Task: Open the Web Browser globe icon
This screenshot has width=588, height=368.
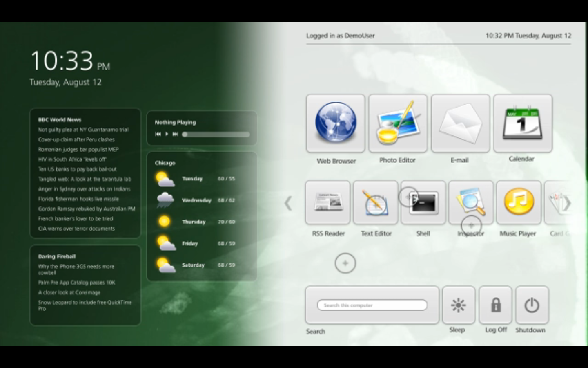Action: coord(335,123)
